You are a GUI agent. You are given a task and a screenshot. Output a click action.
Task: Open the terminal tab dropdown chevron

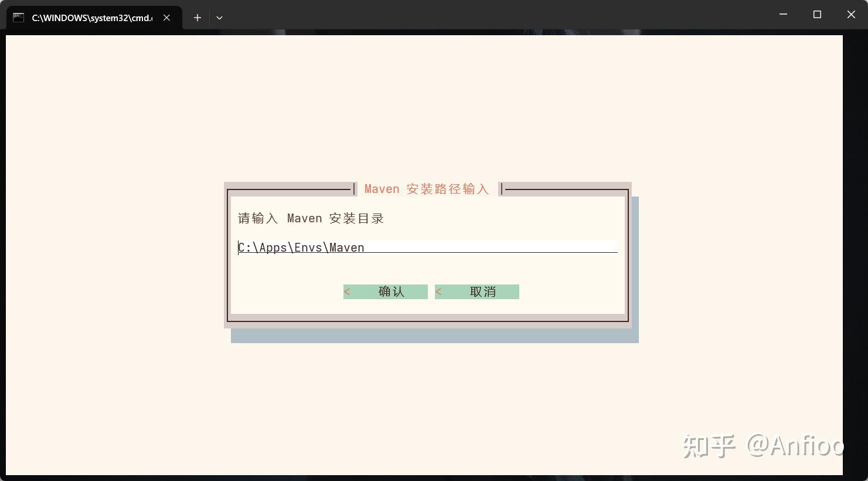tap(219, 18)
